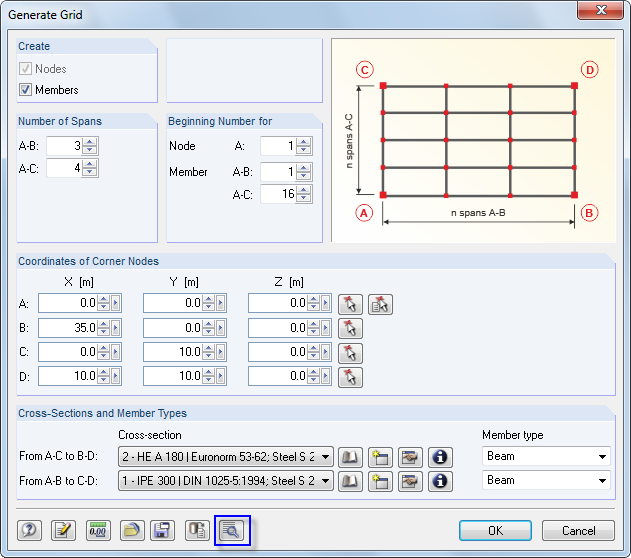The image size is (631, 558).
Task: Edit cross-section in From A-B to C-D row
Action: tap(410, 481)
